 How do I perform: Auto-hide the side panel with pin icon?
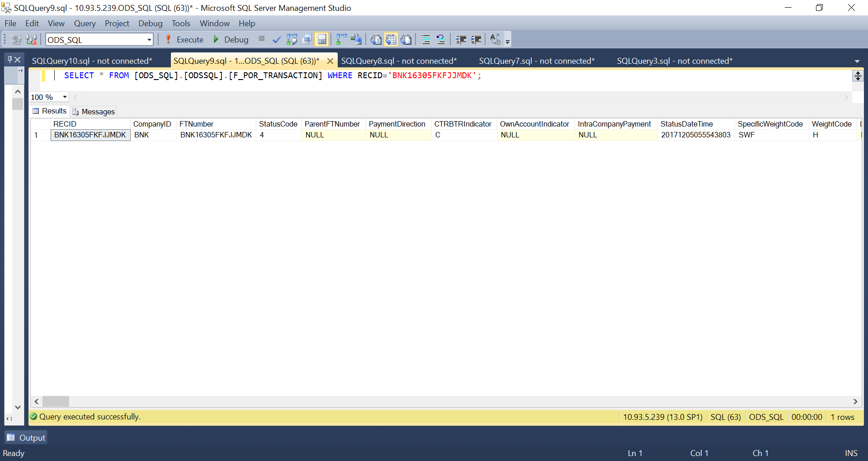click(10, 59)
